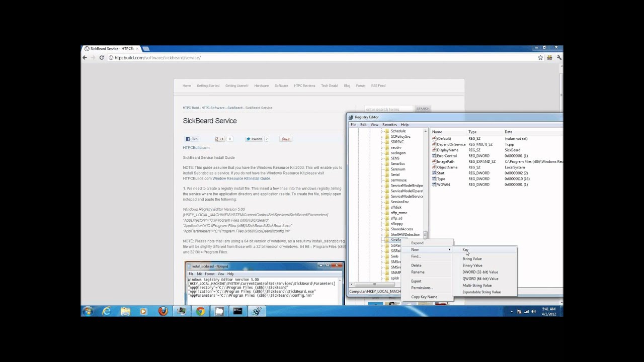Image resolution: width=644 pixels, height=362 pixels.
Task: Open the HTPC Reviews navigation link
Action: [x=304, y=86]
